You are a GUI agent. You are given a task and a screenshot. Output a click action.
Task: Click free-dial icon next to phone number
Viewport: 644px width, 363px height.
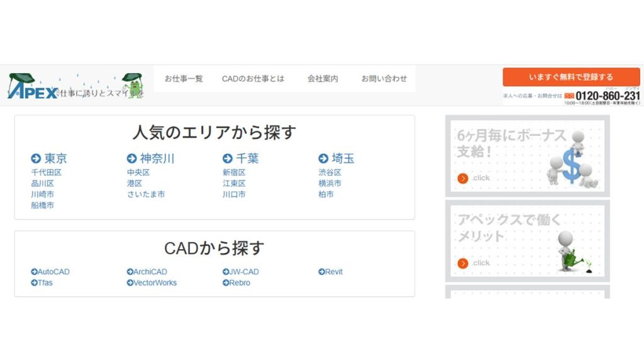569,96
